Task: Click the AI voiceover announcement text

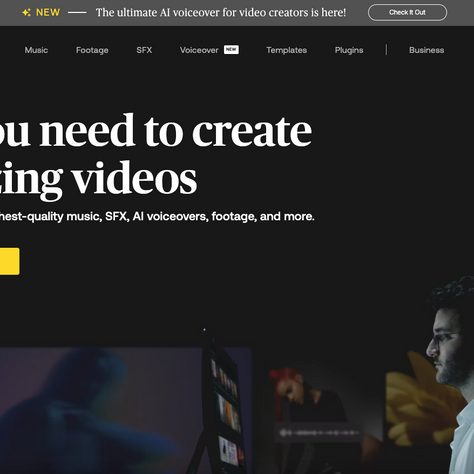Action: pos(221,13)
